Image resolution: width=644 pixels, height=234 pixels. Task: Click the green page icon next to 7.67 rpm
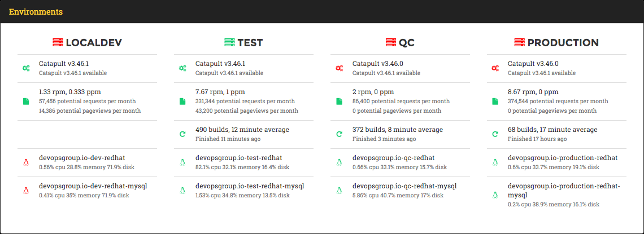(182, 101)
